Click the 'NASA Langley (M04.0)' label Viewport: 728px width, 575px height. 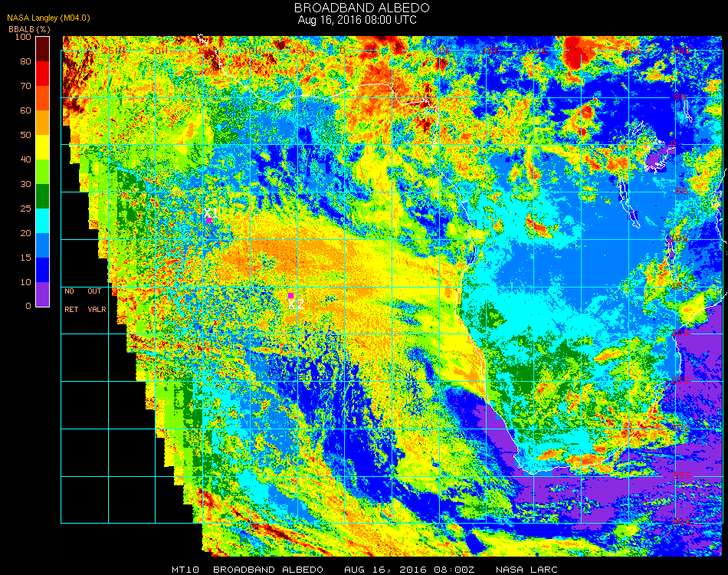(48, 18)
